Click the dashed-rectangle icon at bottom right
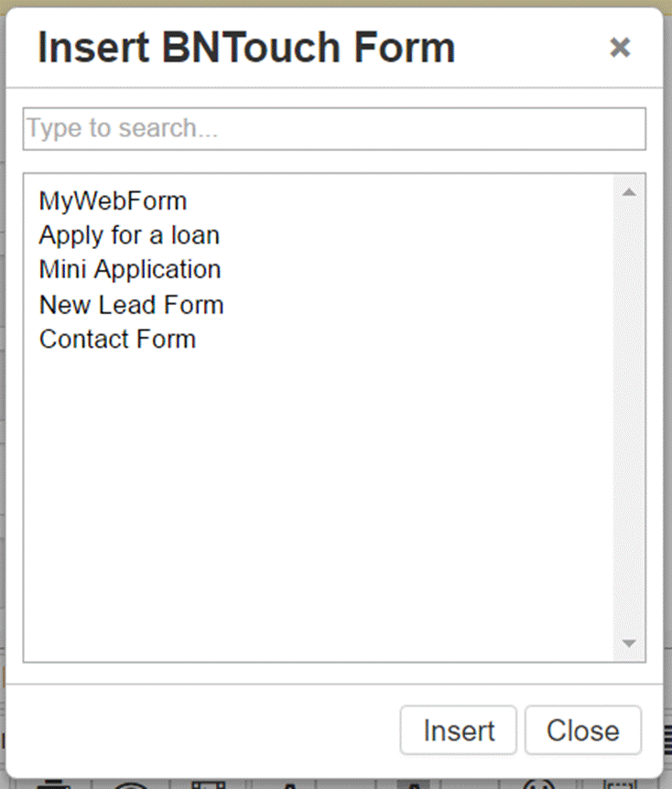 [620, 784]
